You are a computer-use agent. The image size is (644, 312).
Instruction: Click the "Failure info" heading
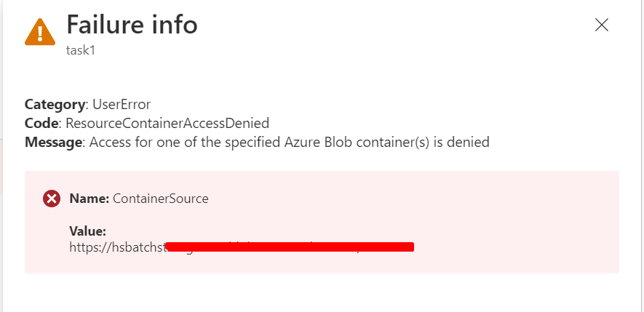(x=132, y=25)
